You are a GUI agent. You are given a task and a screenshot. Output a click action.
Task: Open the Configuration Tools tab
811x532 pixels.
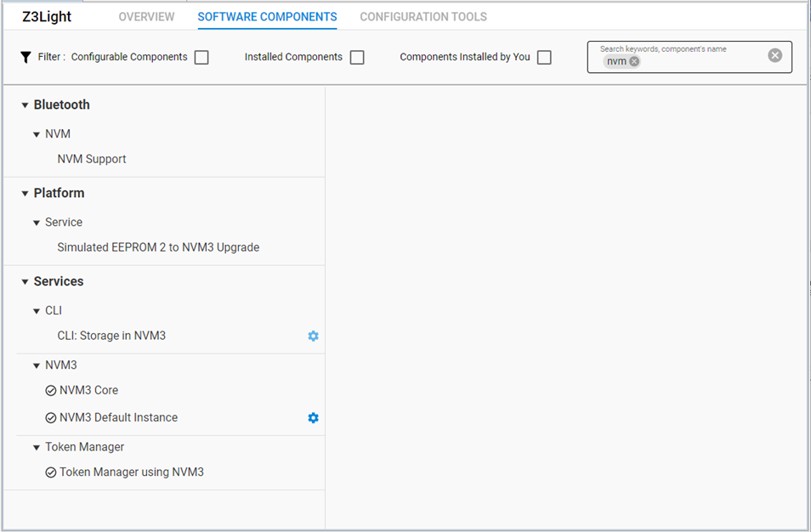tap(423, 16)
